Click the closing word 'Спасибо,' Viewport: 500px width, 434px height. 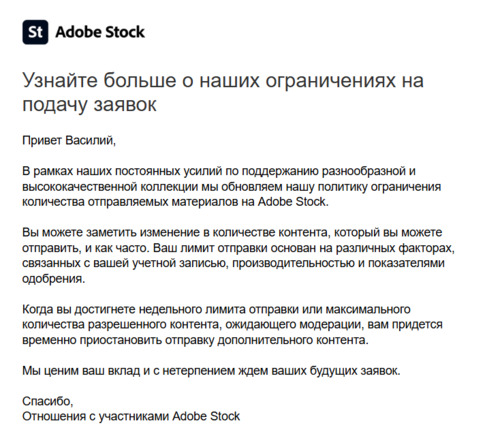pyautogui.click(x=48, y=401)
